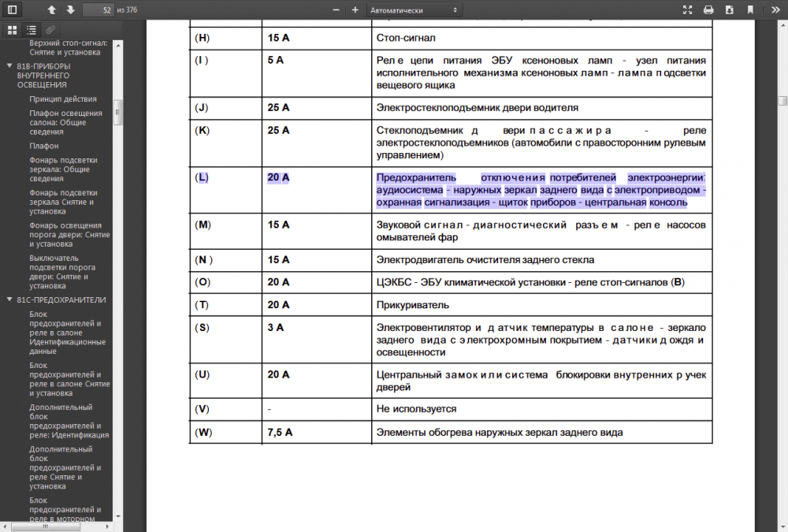Show page thumbnails in sidebar
The width and height of the screenshot is (788, 532).
[x=13, y=30]
